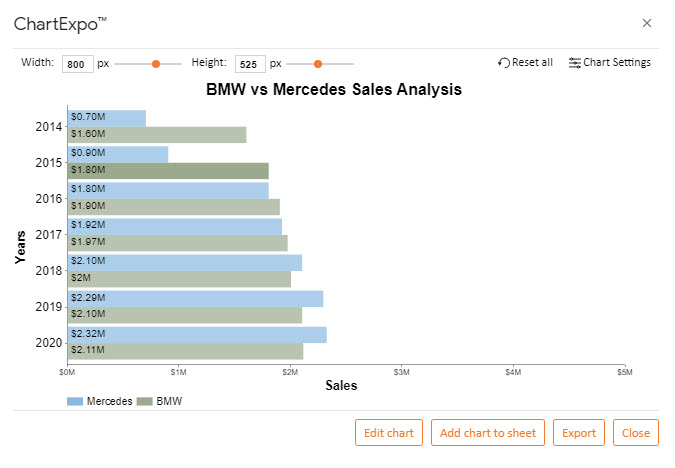
Task: Click the 2019 Mercedes bar labeled $2.29M
Action: point(195,299)
